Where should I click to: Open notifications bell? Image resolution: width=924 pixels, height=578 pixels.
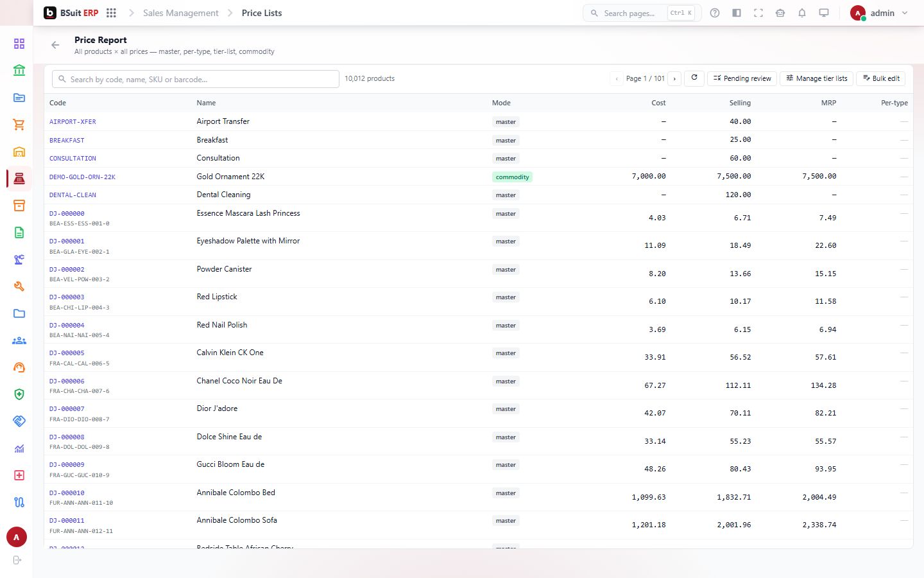(x=802, y=13)
